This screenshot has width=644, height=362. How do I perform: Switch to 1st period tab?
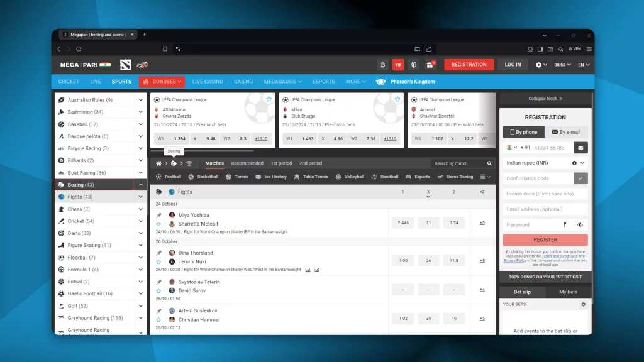(281, 163)
